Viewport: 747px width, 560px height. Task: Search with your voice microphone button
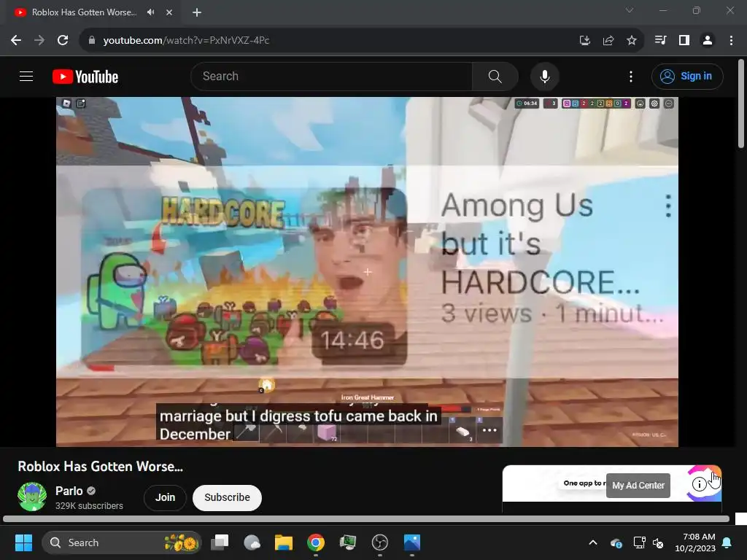pos(544,76)
